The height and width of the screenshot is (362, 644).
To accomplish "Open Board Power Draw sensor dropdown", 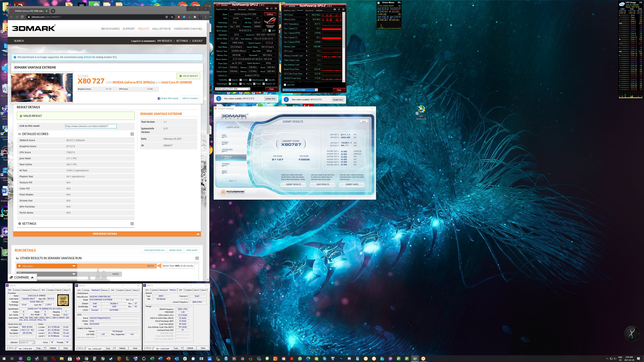I will 307,69.
